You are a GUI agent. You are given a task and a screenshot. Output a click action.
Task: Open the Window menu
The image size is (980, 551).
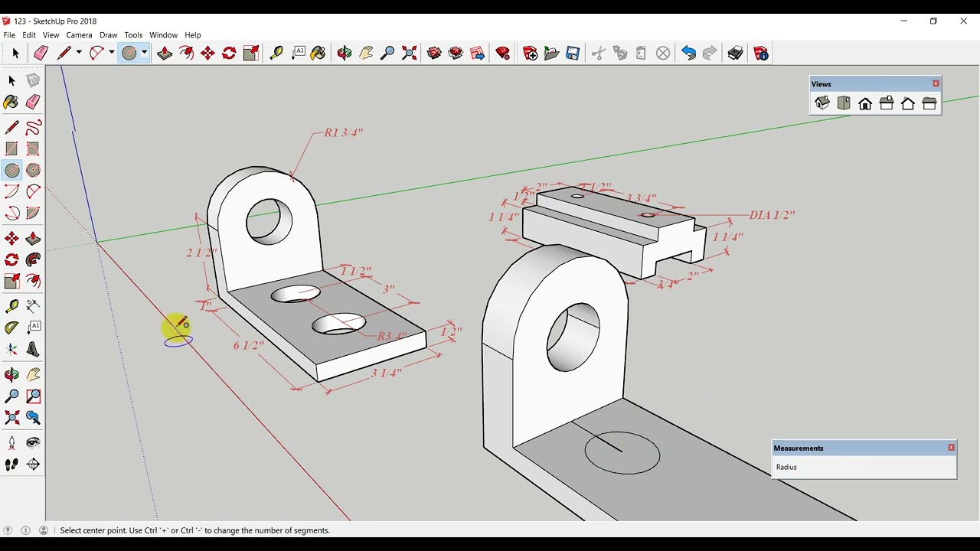tap(163, 35)
